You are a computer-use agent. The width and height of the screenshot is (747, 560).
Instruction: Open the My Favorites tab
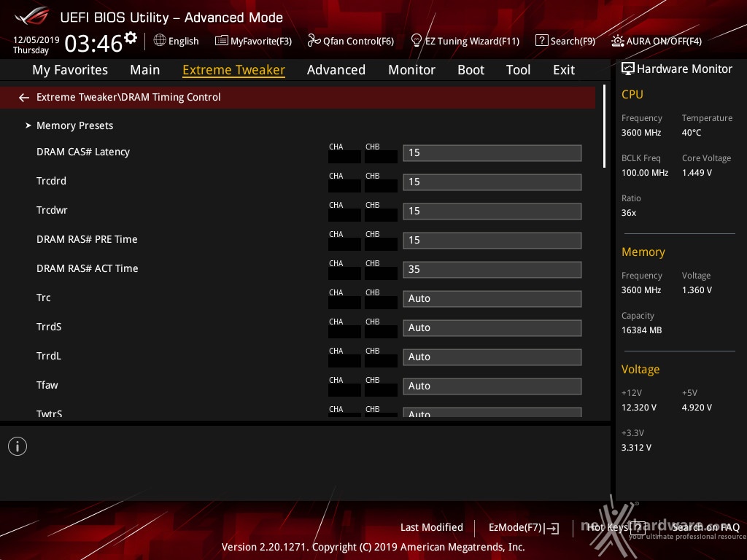[x=70, y=70]
